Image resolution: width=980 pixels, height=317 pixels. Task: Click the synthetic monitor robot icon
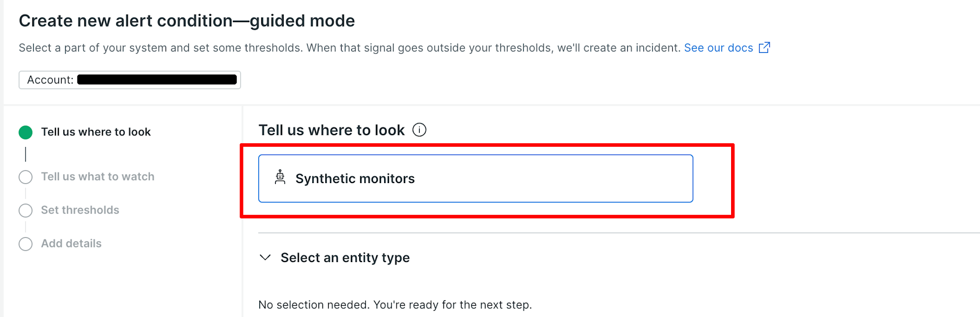[280, 177]
